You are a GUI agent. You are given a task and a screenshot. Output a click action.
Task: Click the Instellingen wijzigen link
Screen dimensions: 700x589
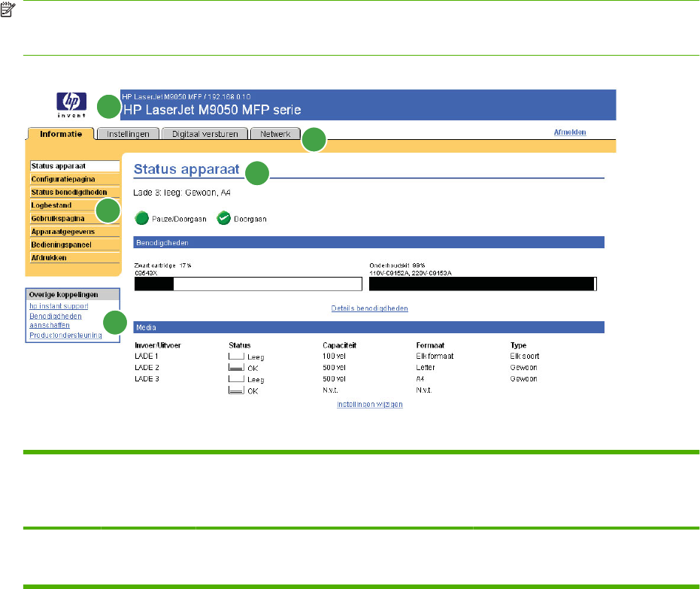[370, 404]
